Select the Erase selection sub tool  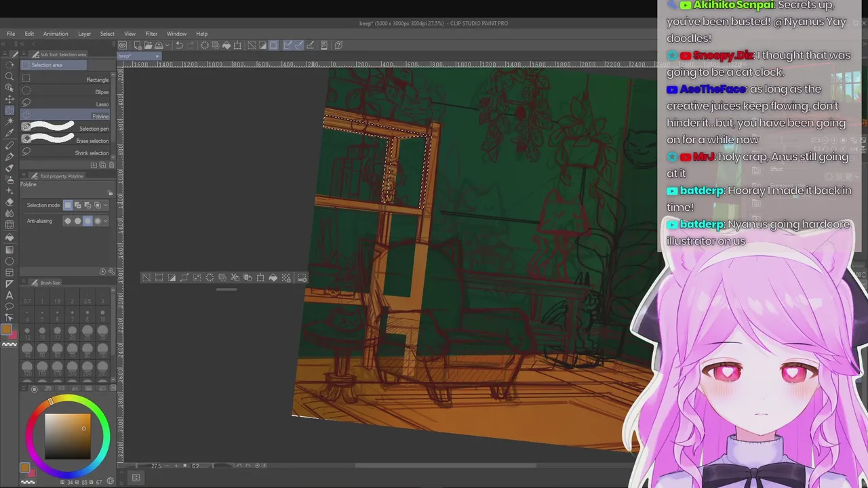[x=65, y=140]
